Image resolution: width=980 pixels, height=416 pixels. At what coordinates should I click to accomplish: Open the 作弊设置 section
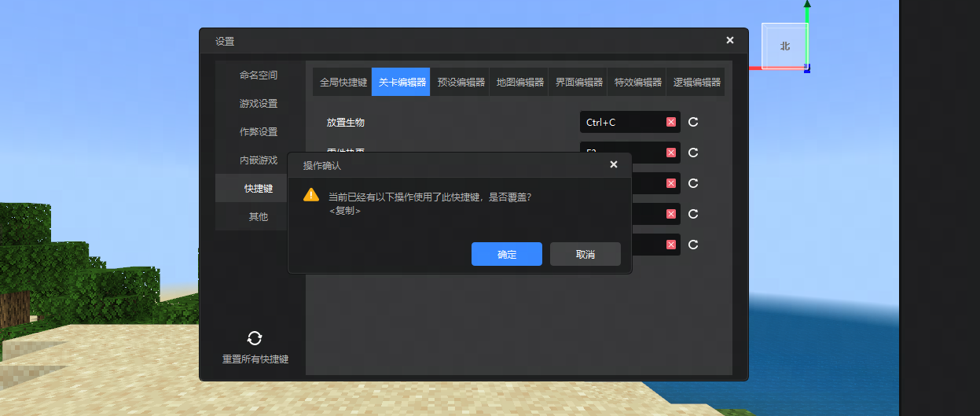point(259,132)
